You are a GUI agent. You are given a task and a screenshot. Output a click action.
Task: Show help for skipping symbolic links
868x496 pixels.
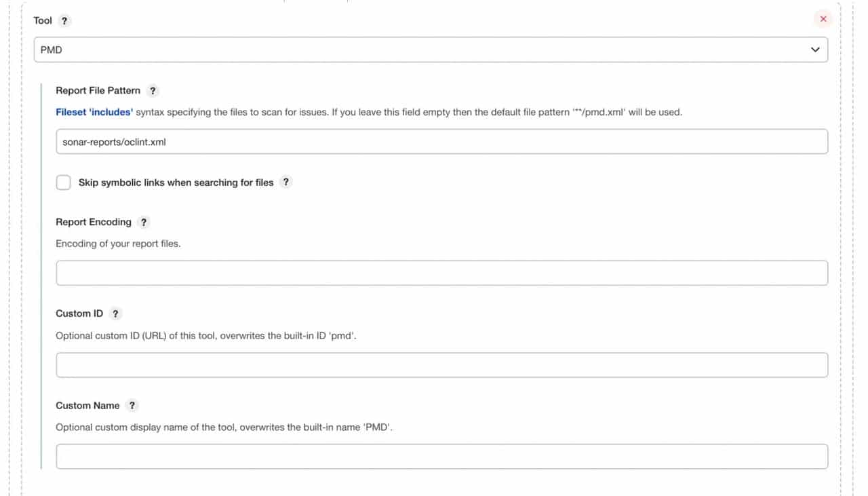285,182
